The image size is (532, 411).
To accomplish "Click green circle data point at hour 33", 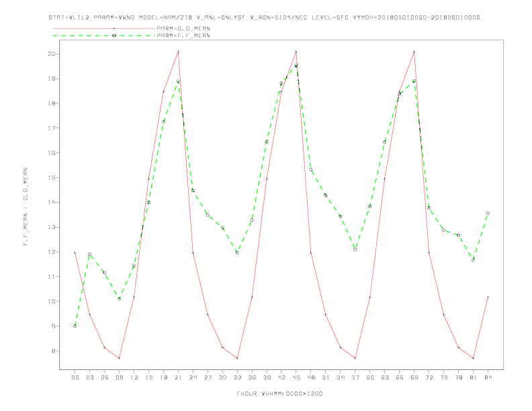I will pyautogui.click(x=237, y=253).
